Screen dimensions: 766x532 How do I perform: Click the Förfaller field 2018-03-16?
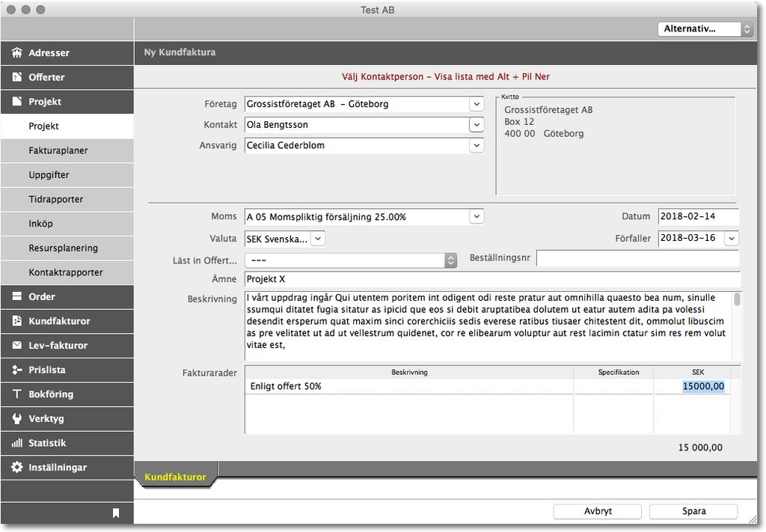coord(692,239)
